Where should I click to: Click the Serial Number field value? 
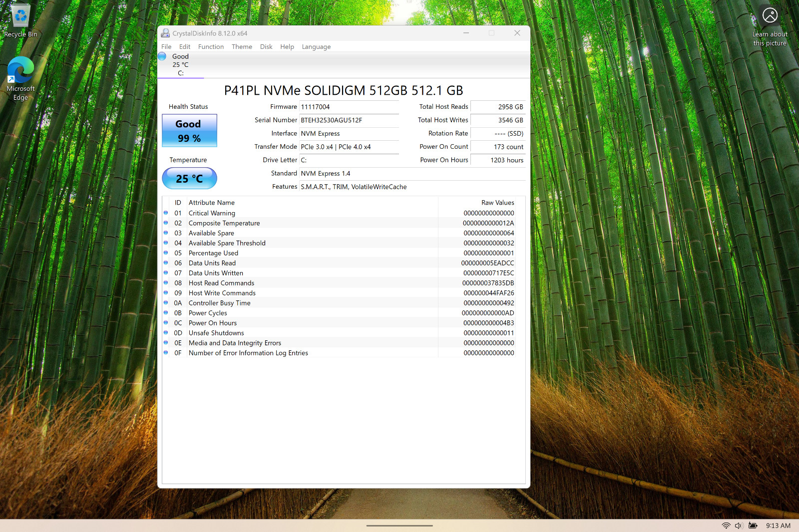click(x=349, y=120)
